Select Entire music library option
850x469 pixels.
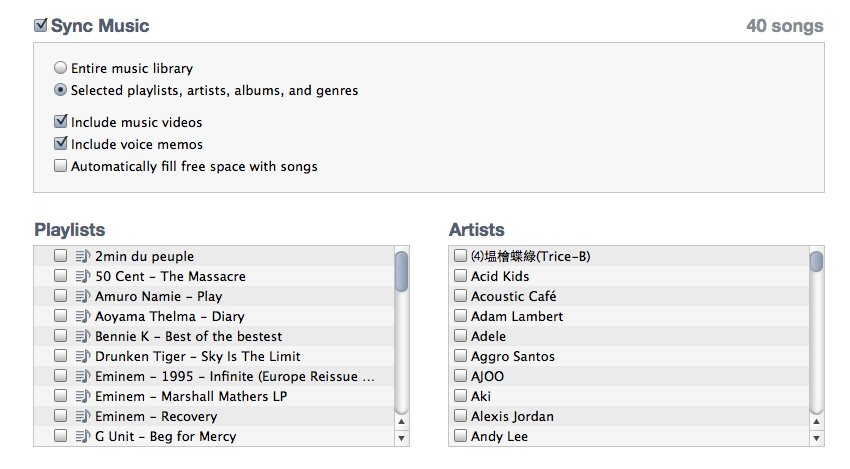coord(60,68)
